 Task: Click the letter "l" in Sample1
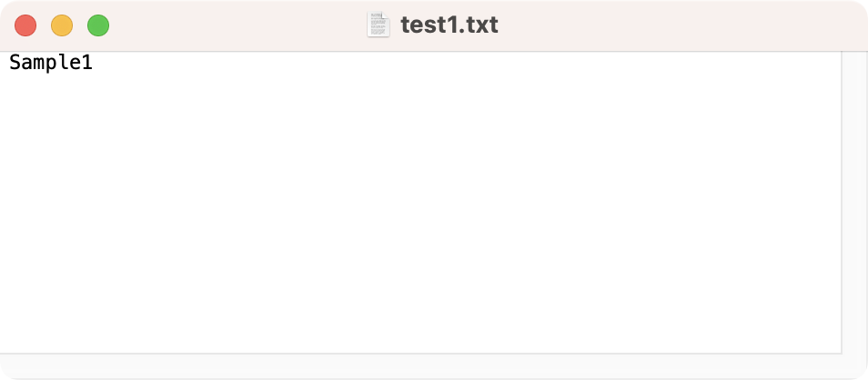(63, 64)
